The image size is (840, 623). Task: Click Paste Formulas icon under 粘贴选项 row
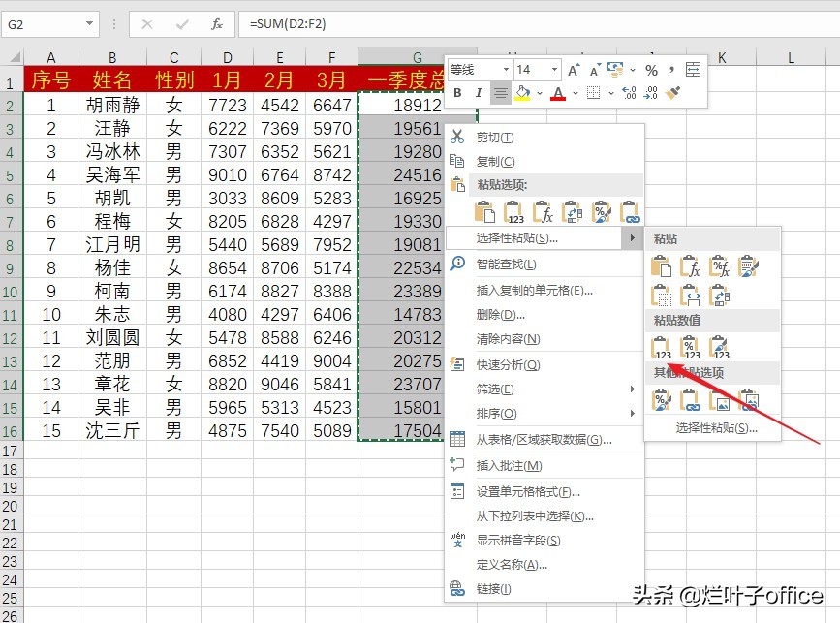tap(543, 211)
